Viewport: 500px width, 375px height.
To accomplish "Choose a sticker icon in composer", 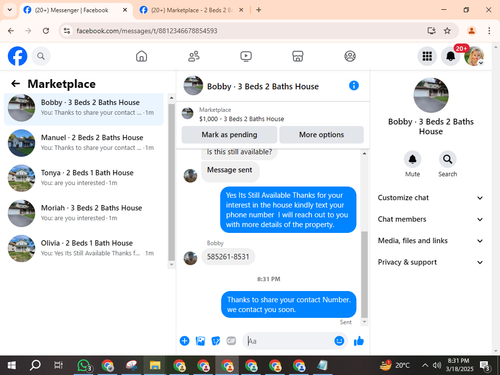I will tap(216, 341).
